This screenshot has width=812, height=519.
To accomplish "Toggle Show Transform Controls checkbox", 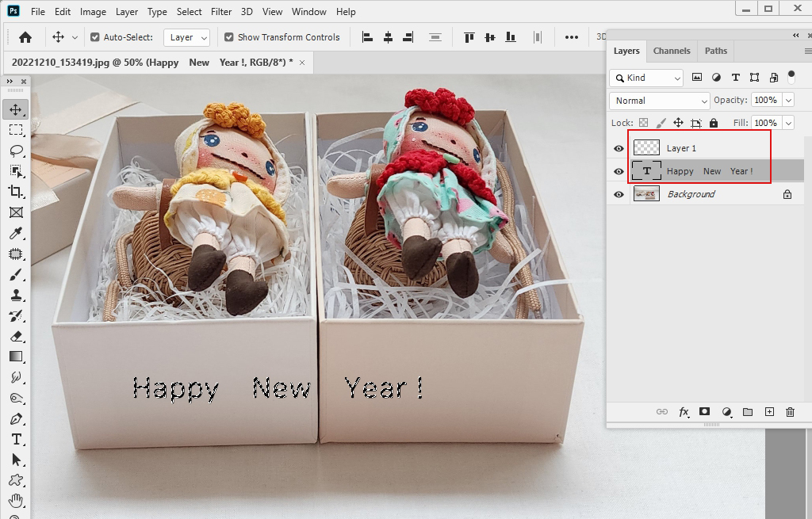I will pyautogui.click(x=229, y=37).
